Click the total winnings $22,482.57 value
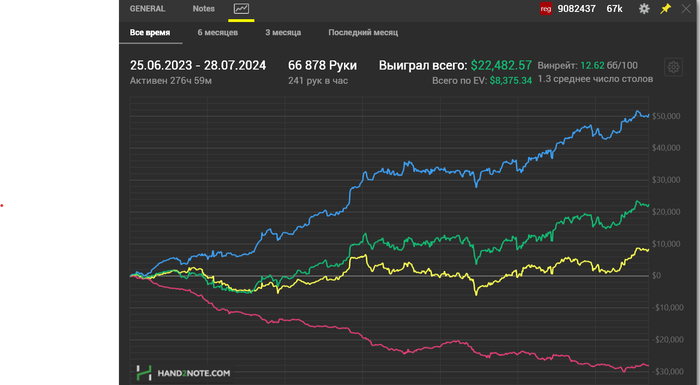700x385 pixels. 501,65
